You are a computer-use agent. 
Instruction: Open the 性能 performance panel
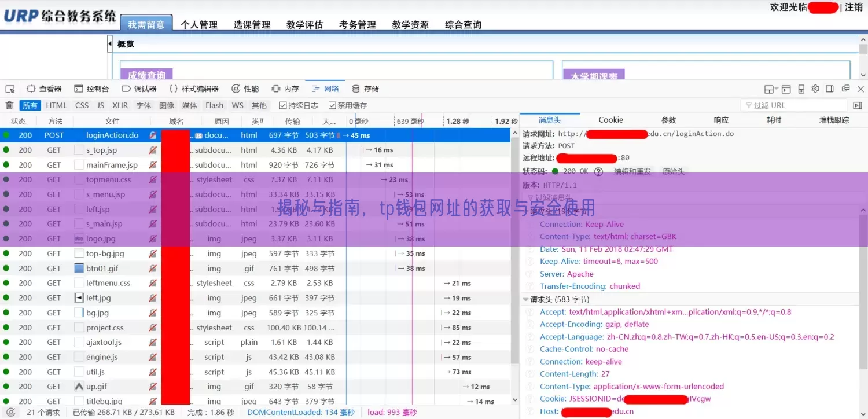(245, 89)
